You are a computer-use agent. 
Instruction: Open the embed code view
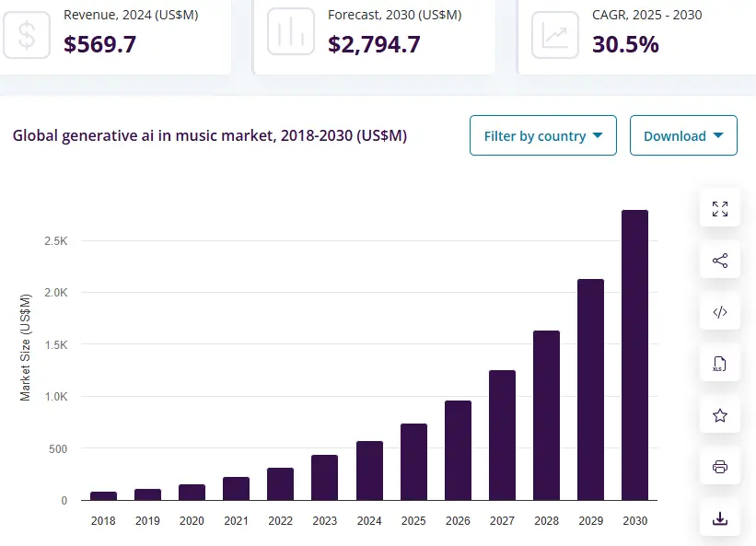(x=719, y=312)
